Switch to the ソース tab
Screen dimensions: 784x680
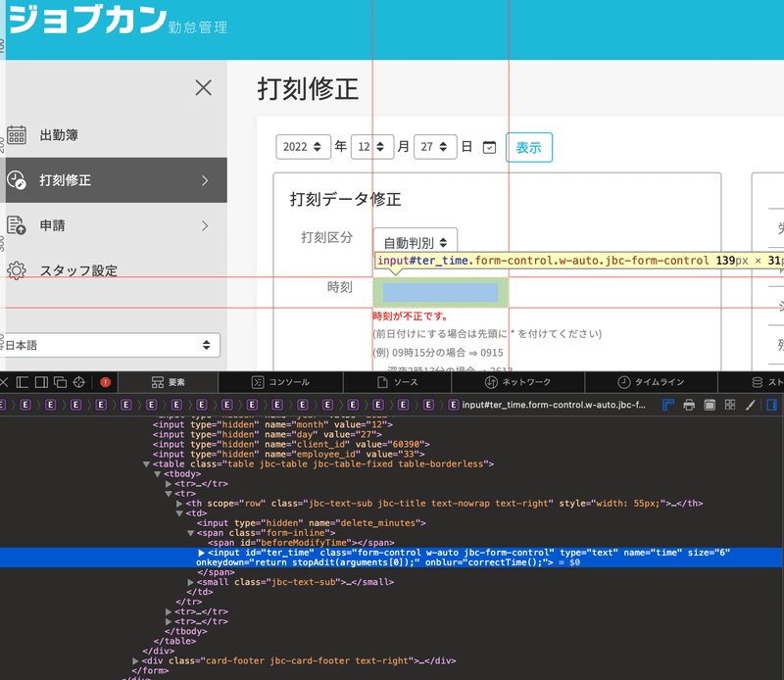click(398, 382)
